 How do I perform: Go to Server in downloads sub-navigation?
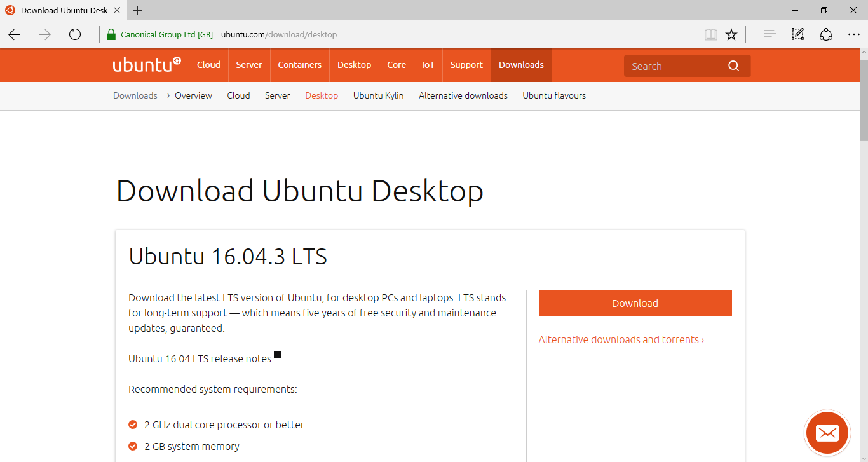pos(278,95)
